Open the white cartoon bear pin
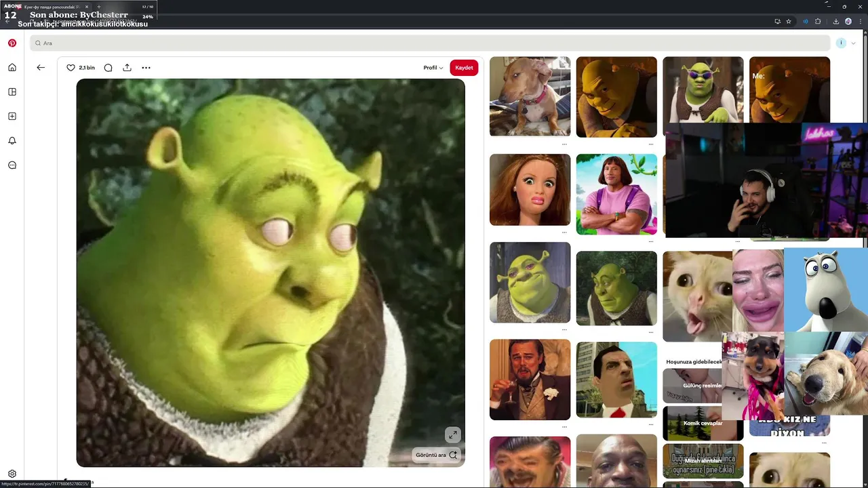Viewport: 868px width, 488px height. click(x=825, y=290)
